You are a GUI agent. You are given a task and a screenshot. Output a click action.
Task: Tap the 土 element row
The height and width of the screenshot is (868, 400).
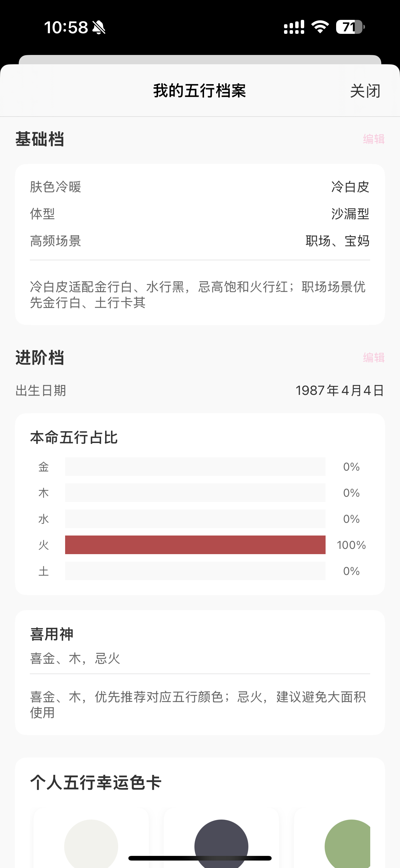pyautogui.click(x=195, y=571)
